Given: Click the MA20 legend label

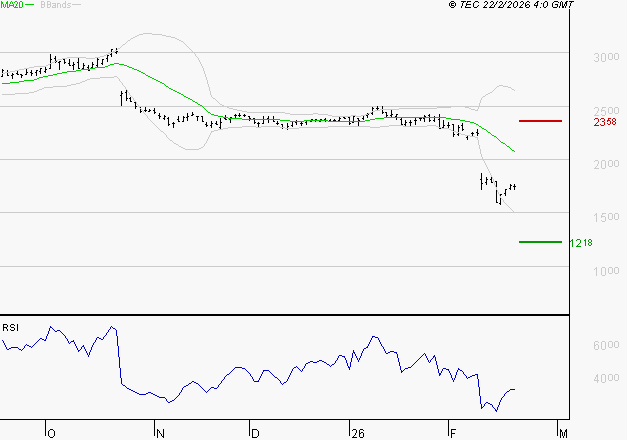Looking at the screenshot, I should click(12, 5).
